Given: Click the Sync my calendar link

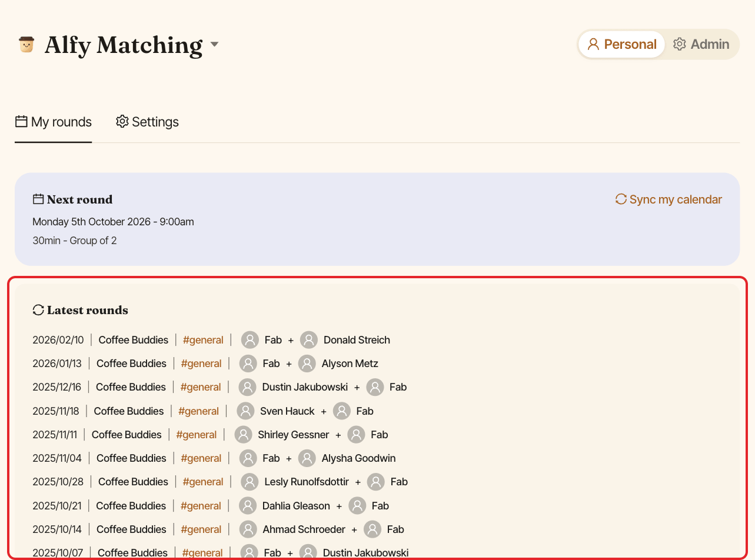Looking at the screenshot, I should pyautogui.click(x=668, y=199).
